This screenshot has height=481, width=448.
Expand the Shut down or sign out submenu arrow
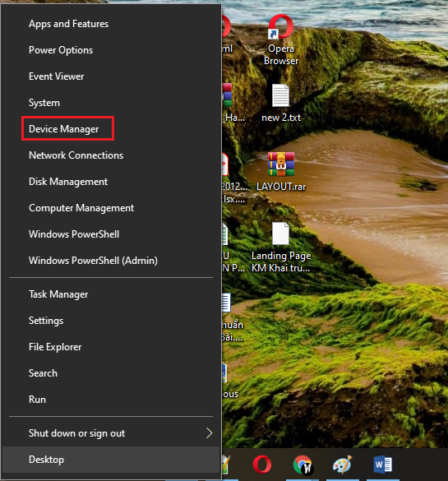click(209, 433)
